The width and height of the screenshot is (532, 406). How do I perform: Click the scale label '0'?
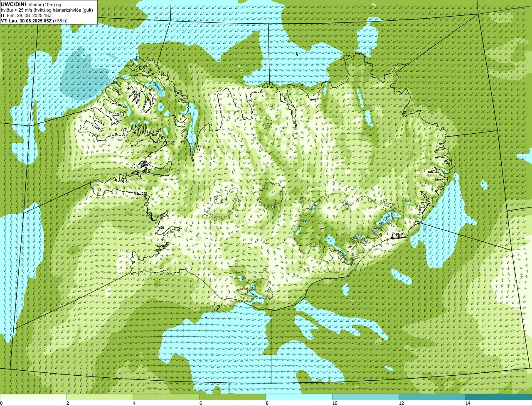tap(1, 403)
